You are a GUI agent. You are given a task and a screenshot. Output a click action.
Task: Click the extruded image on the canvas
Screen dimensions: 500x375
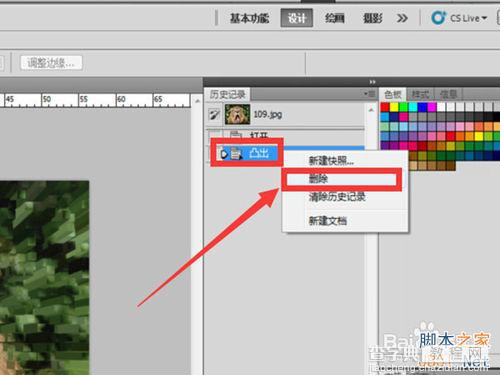[44, 278]
